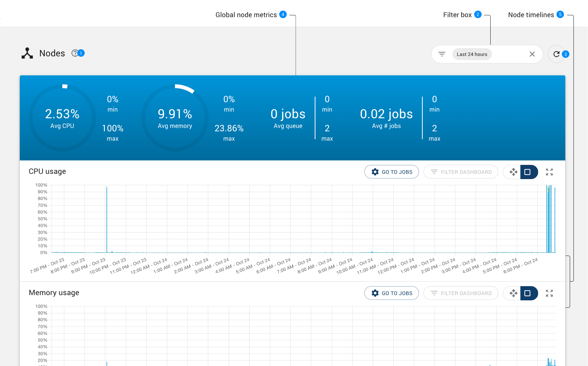The image size is (588, 366).
Task: Click Go To Jobs in CPU usage panel
Action: 391,172
